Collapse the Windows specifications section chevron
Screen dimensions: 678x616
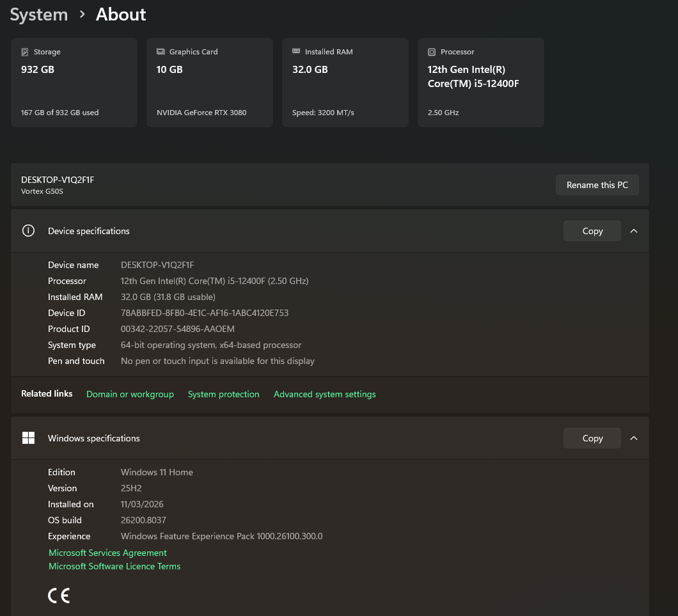[x=634, y=438]
